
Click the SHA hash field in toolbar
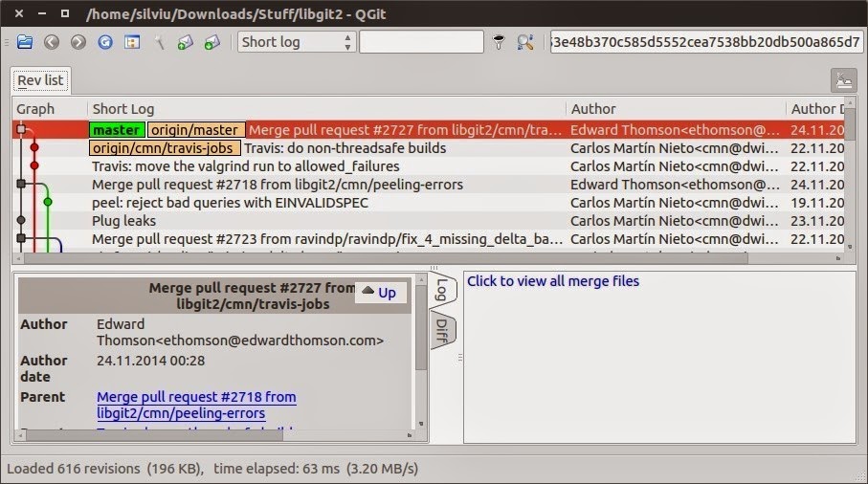(706, 42)
